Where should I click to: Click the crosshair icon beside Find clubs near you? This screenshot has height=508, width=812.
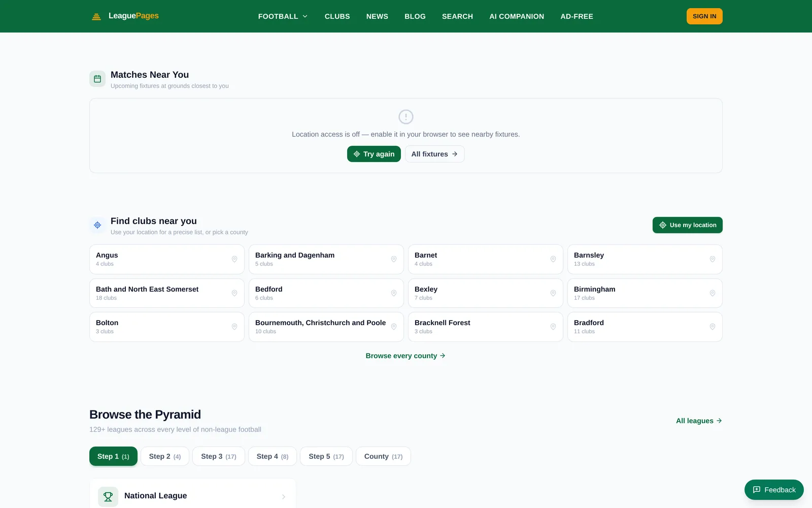[97, 225]
